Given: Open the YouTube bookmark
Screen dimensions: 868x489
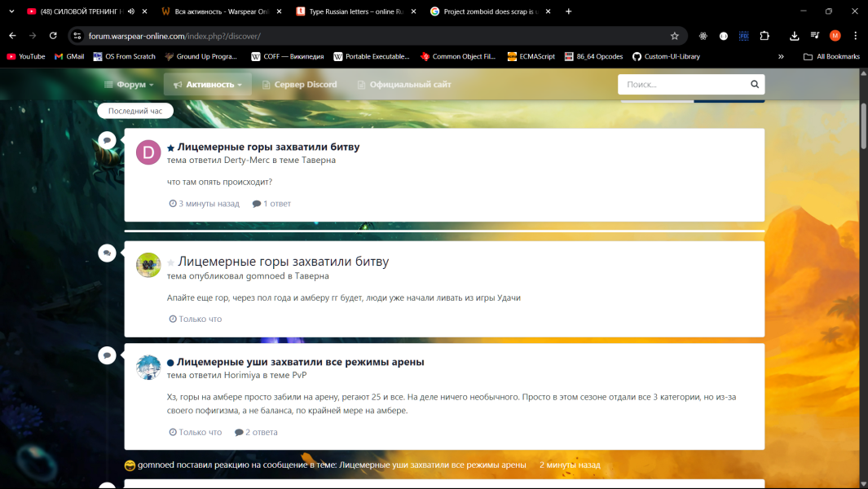Looking at the screenshot, I should tap(26, 56).
